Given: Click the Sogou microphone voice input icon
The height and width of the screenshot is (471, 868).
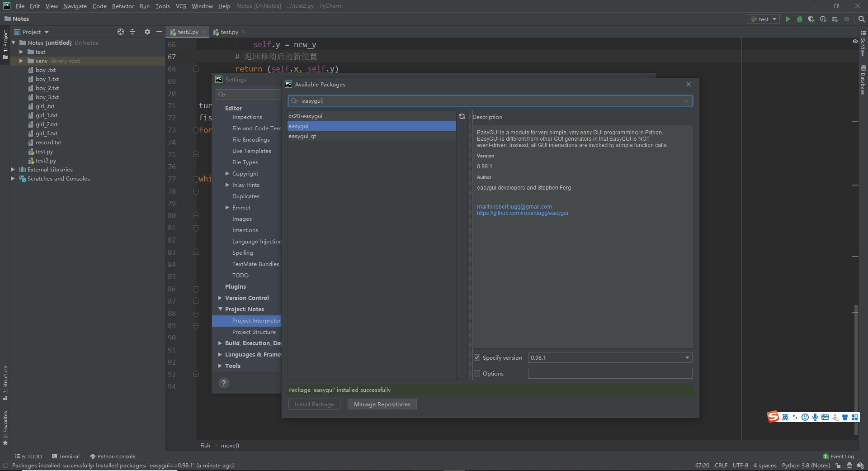Looking at the screenshot, I should [815, 417].
